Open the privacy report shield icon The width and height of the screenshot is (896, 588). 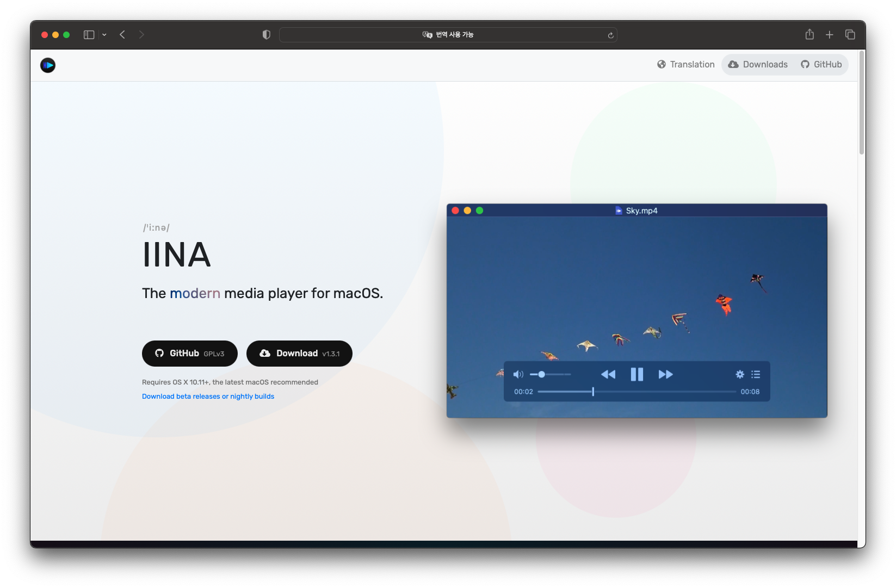[266, 35]
